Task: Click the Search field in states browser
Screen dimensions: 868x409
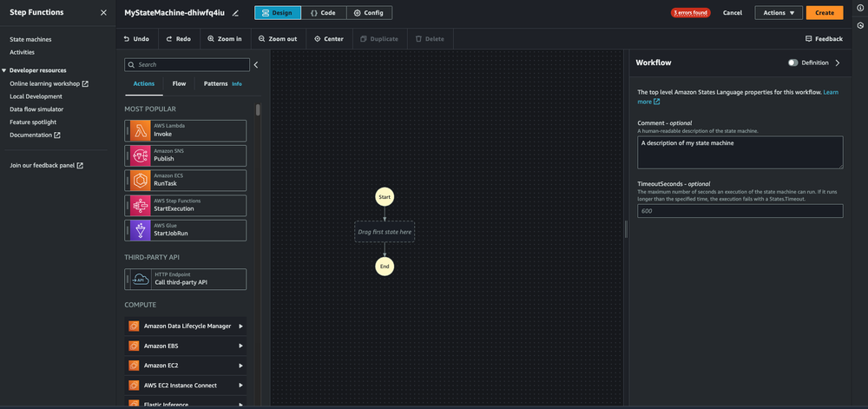Action: point(187,65)
